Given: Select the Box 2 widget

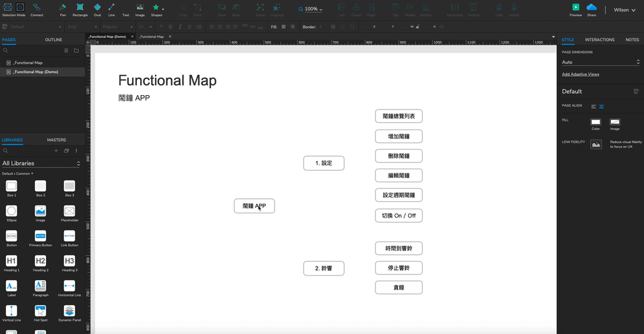Looking at the screenshot, I should (40, 188).
